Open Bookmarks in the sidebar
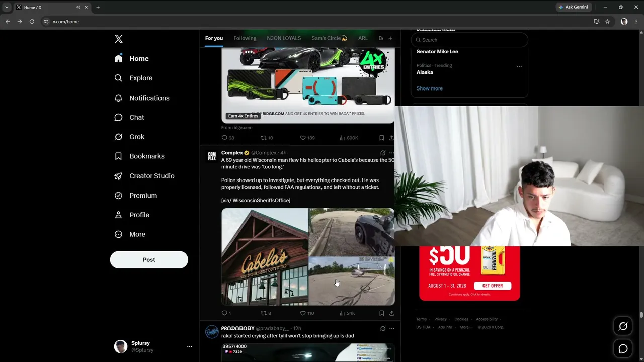The width and height of the screenshot is (644, 362). point(139,156)
